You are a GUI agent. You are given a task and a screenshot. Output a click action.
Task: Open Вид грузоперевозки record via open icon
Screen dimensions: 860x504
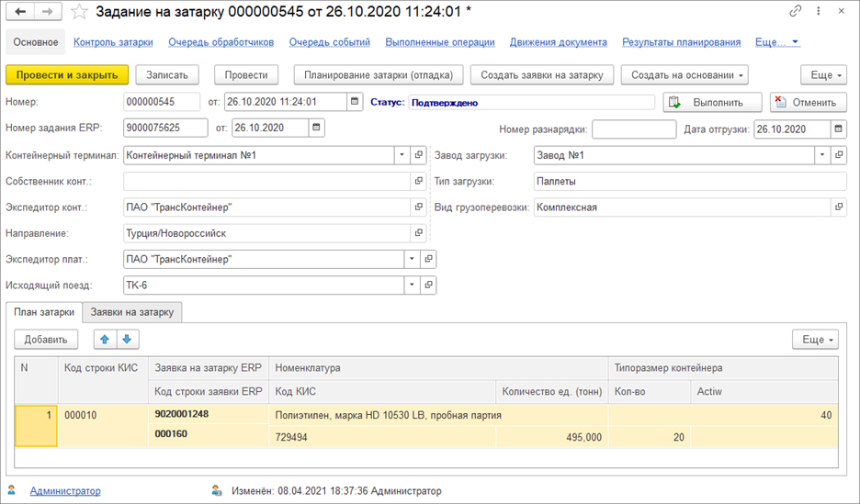(839, 207)
